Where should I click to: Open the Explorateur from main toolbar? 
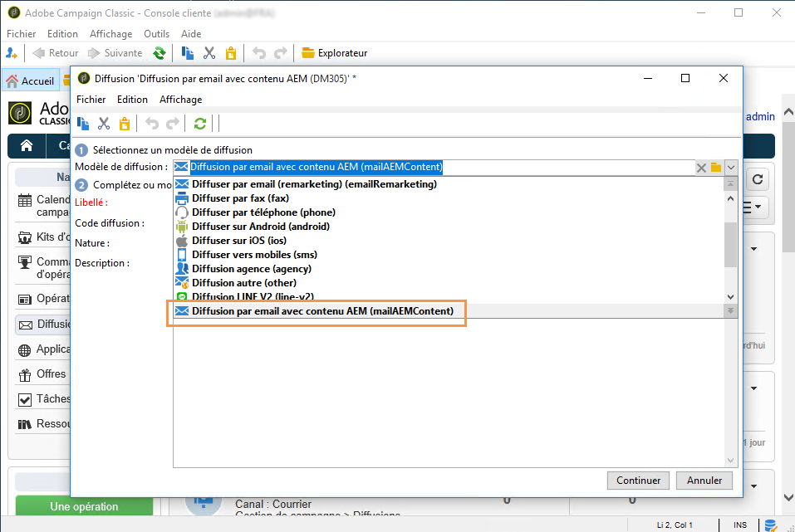coord(334,53)
